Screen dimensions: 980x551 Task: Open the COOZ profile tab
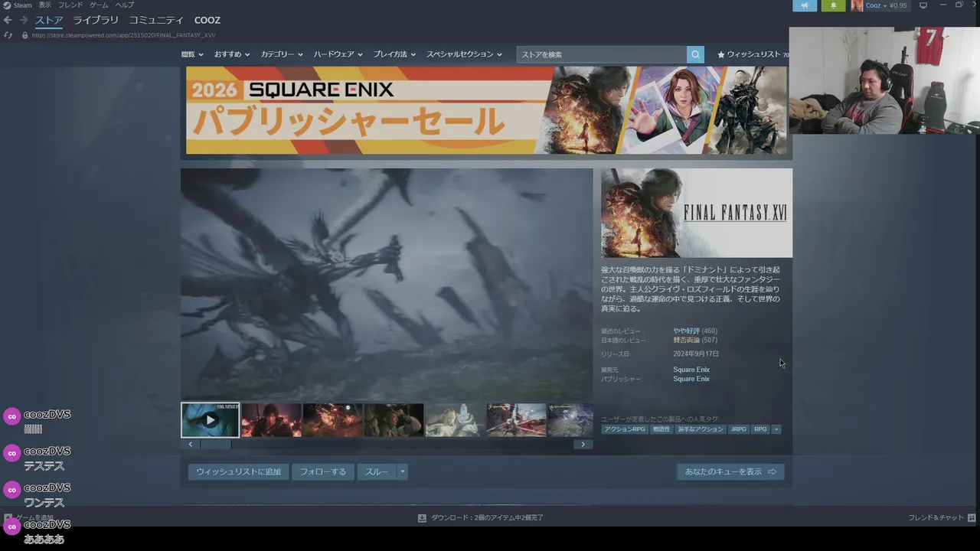coord(207,20)
